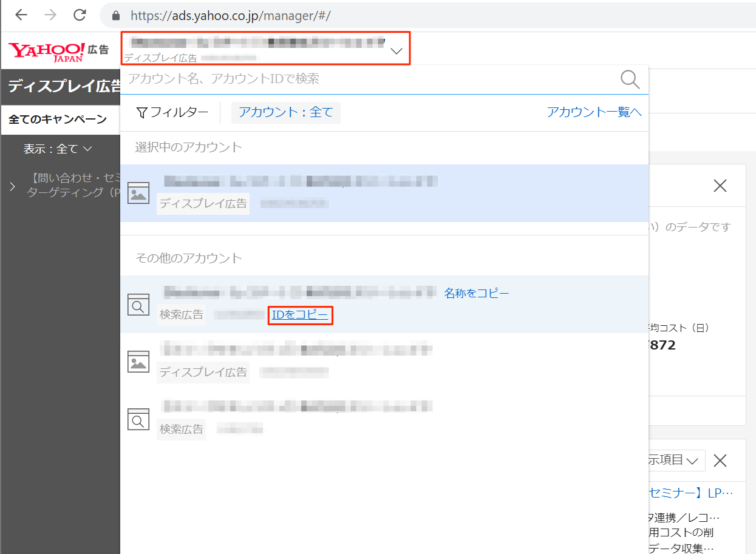The height and width of the screenshot is (554, 756).
Task: Click the IDをコピー link
Action: 300,315
